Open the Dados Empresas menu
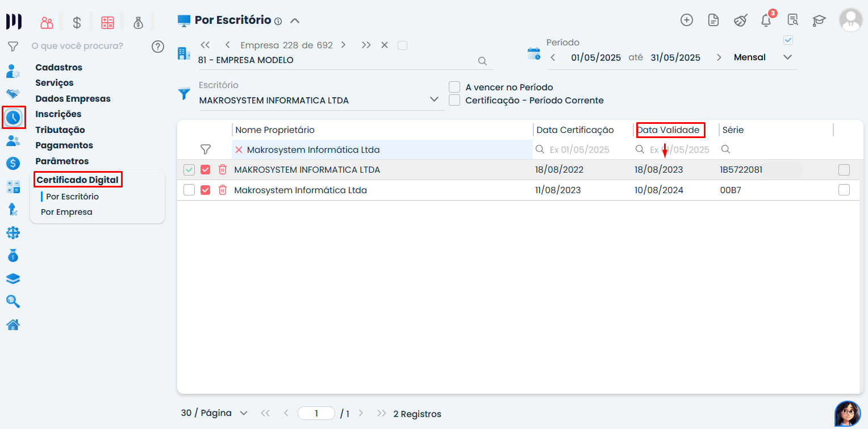The image size is (868, 429). [73, 98]
